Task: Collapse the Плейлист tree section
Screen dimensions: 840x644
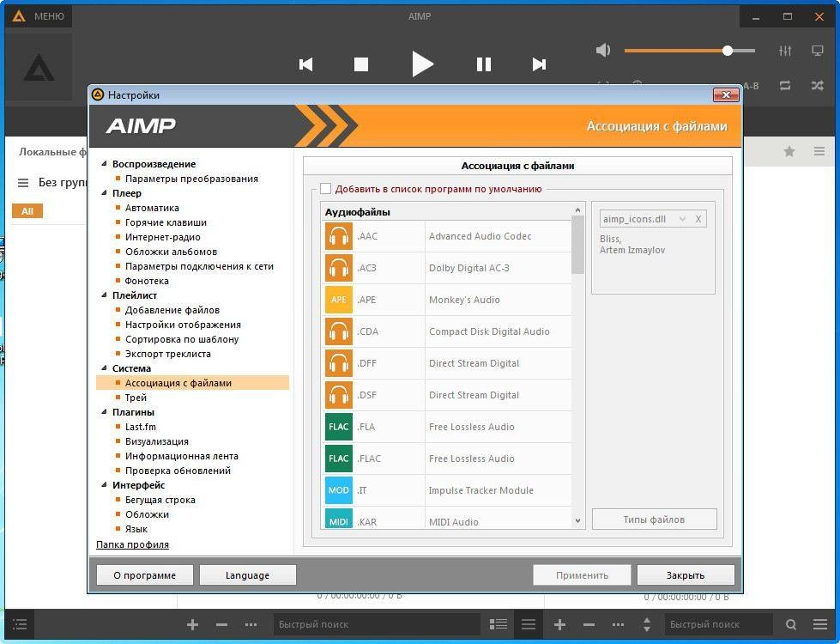Action: (x=104, y=295)
